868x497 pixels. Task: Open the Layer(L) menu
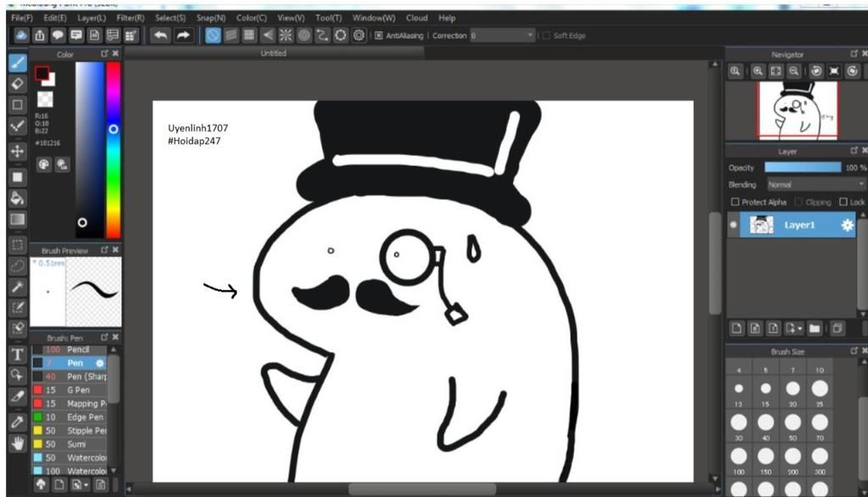(x=92, y=18)
